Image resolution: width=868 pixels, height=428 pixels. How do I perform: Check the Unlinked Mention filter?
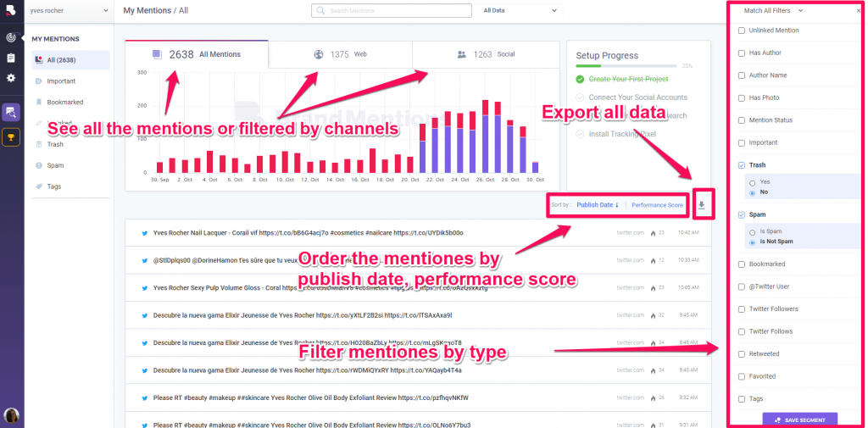742,31
